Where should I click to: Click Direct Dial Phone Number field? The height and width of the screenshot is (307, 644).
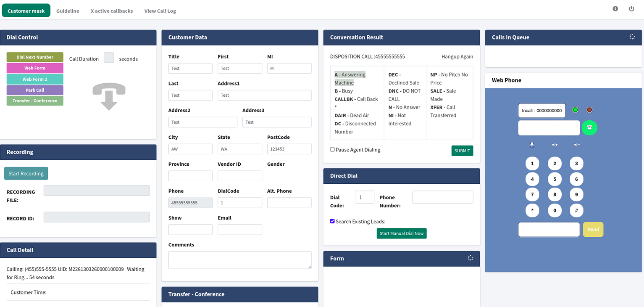pos(443,197)
